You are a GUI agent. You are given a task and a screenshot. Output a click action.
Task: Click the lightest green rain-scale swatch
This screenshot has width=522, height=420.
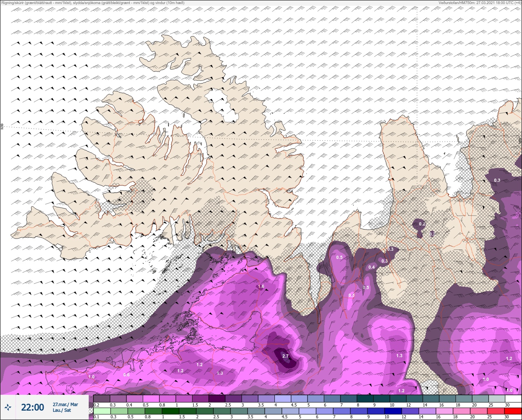(x=102, y=411)
